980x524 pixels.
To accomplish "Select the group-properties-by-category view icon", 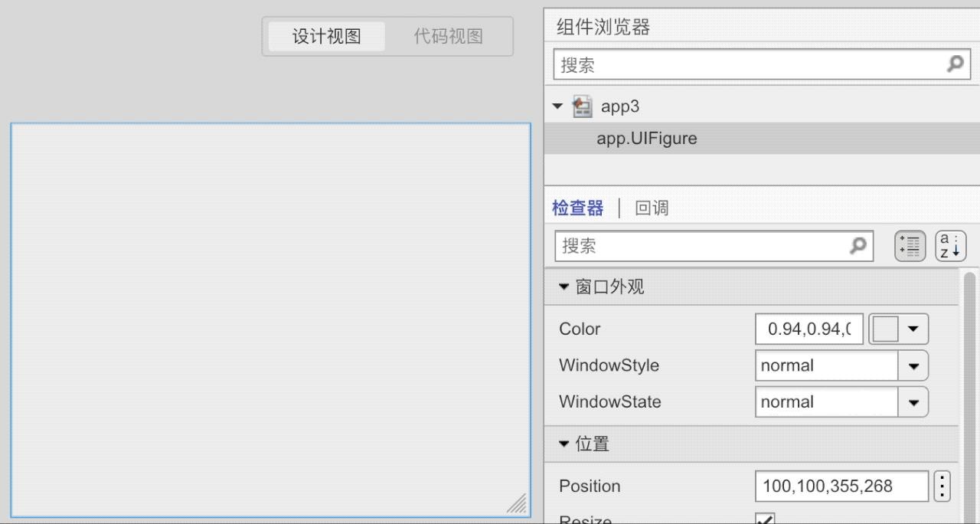I will (x=909, y=246).
